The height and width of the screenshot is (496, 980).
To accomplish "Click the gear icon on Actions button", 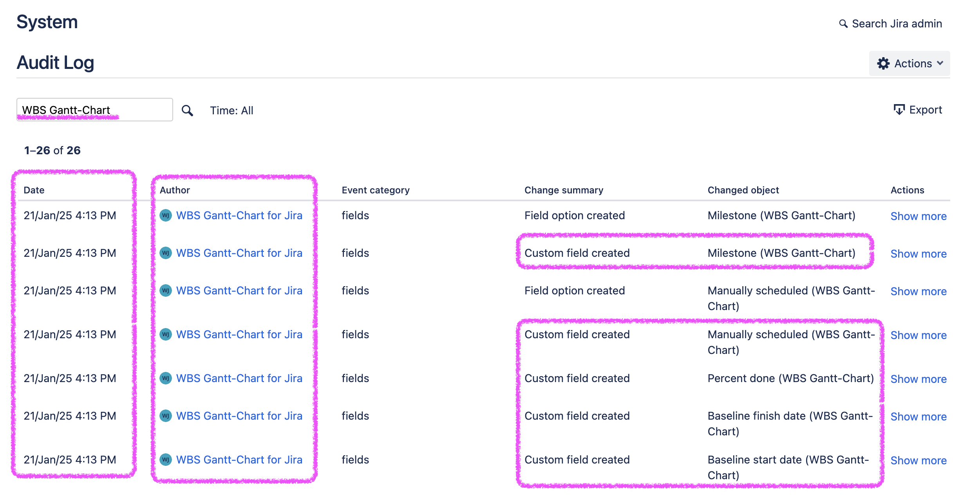I will (883, 63).
